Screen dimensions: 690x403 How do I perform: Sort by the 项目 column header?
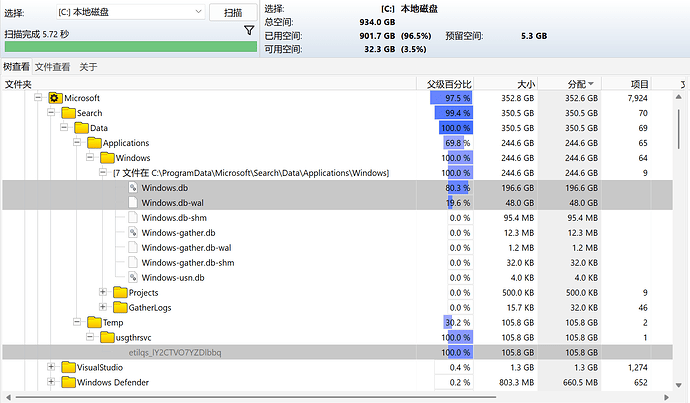click(627, 84)
